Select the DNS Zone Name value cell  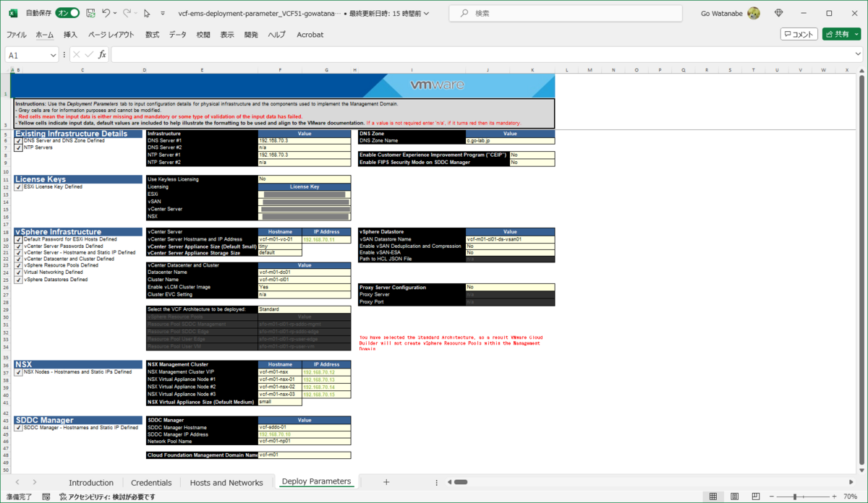pos(511,141)
